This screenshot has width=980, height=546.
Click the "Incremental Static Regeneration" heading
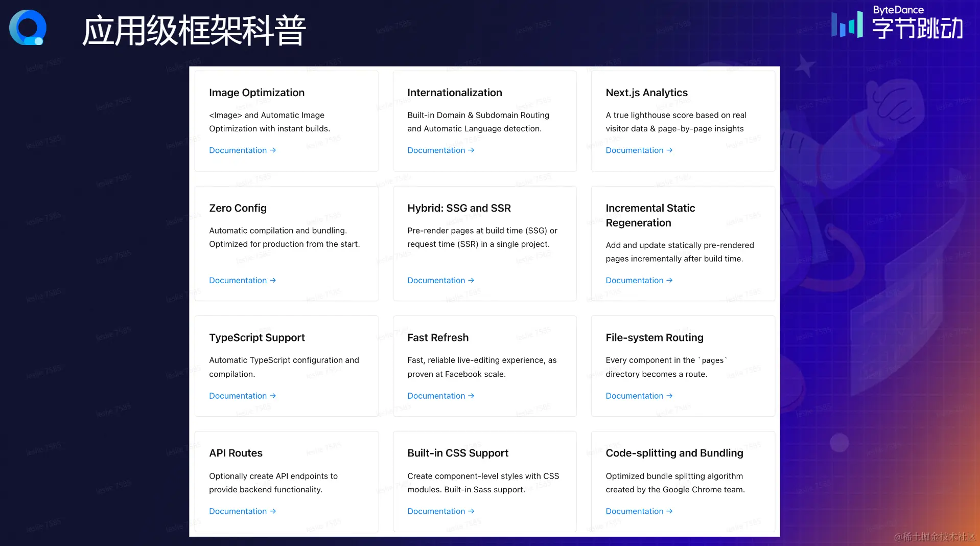pyautogui.click(x=650, y=215)
